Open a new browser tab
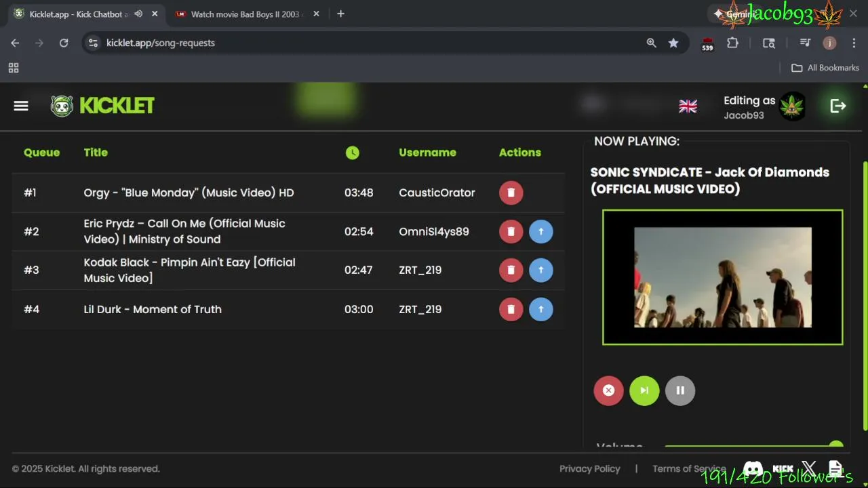The image size is (868, 488). coord(340,14)
